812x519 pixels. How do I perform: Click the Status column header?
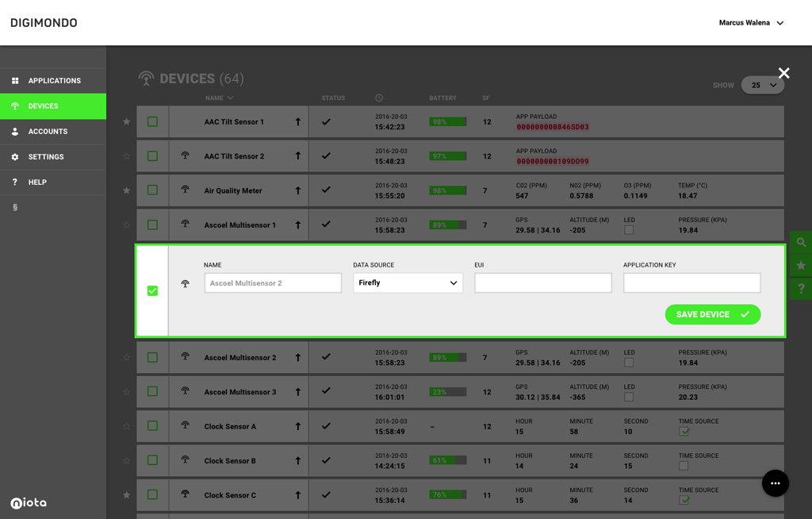tap(333, 98)
